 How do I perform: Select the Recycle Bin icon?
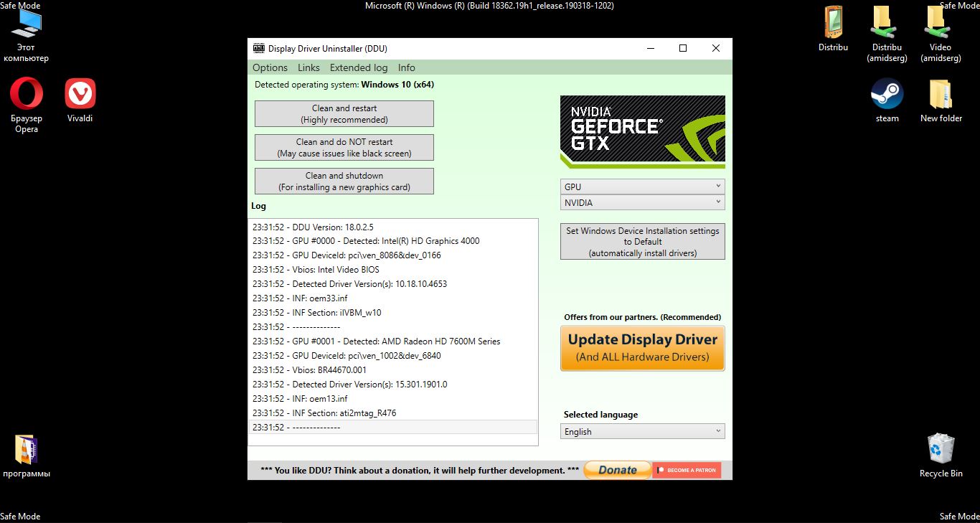[x=941, y=455]
